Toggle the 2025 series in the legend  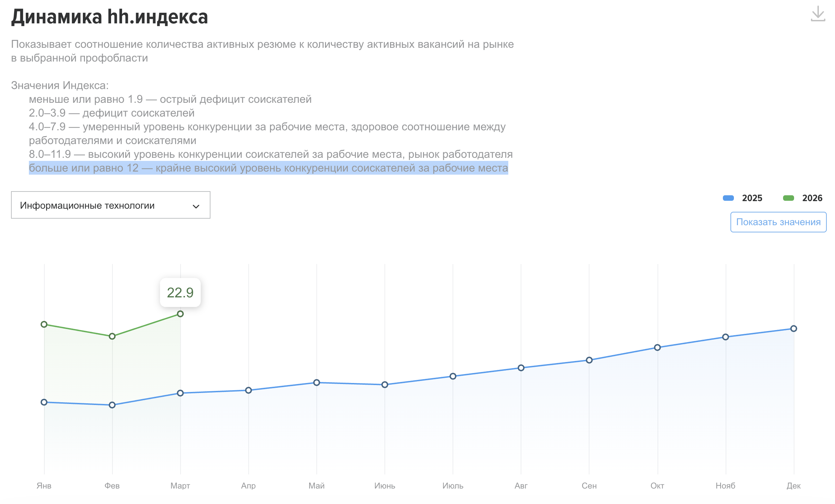(x=742, y=198)
